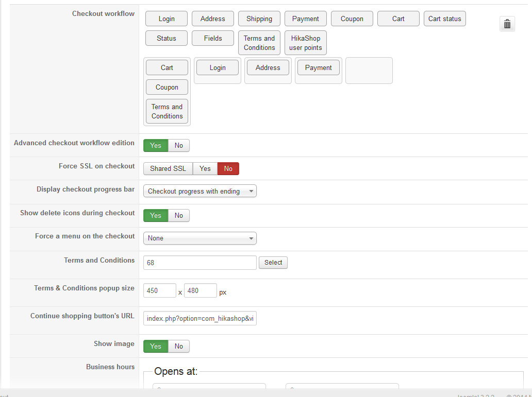Select the Cart status workflow block

point(444,19)
